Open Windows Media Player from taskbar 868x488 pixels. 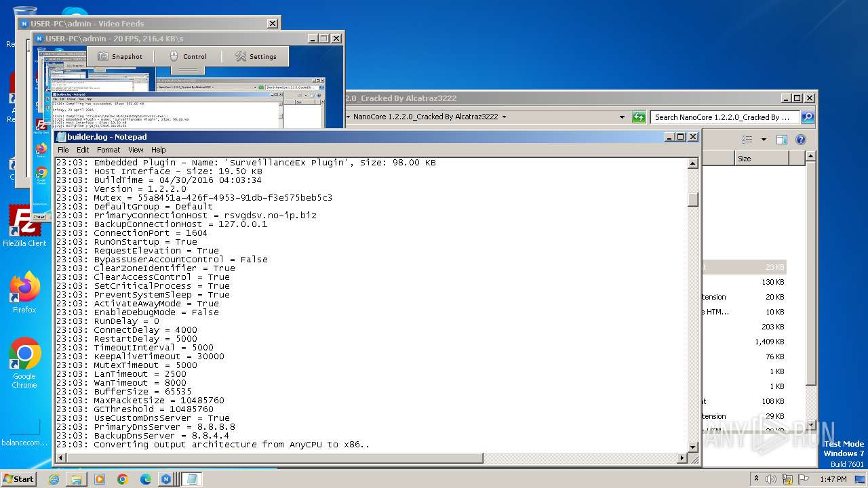(100, 479)
